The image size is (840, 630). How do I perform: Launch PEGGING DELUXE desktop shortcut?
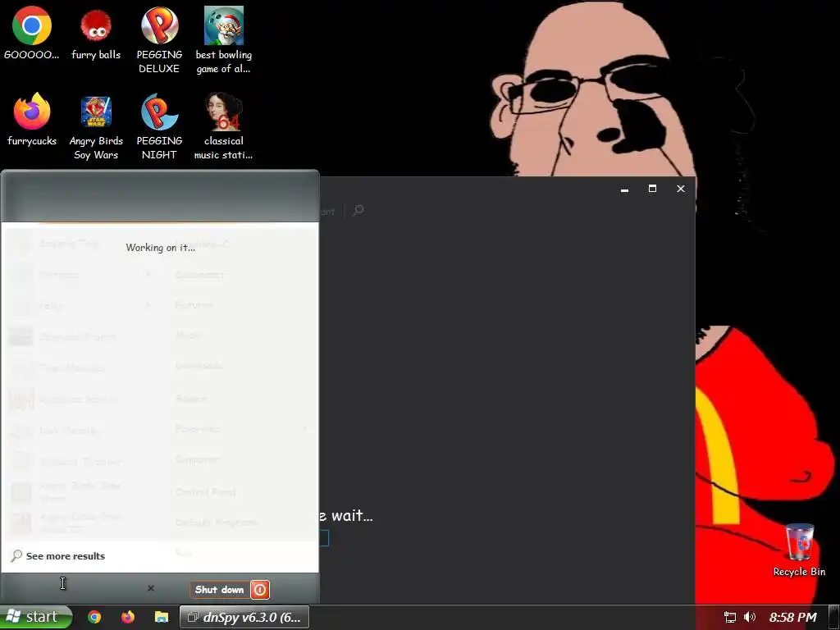(x=159, y=40)
